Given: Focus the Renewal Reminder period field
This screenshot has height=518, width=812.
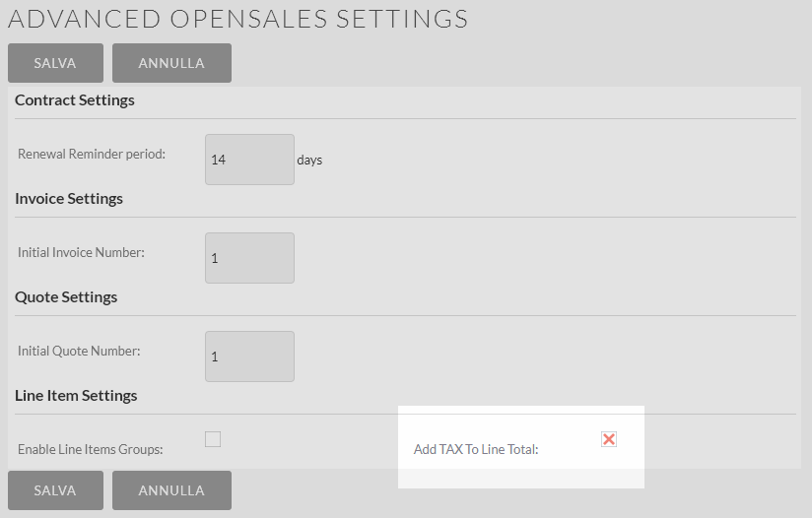Looking at the screenshot, I should 249,160.
